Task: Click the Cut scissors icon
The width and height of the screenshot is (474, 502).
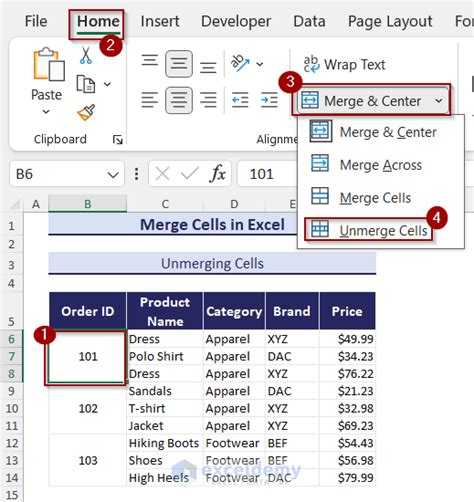Action: (x=86, y=55)
